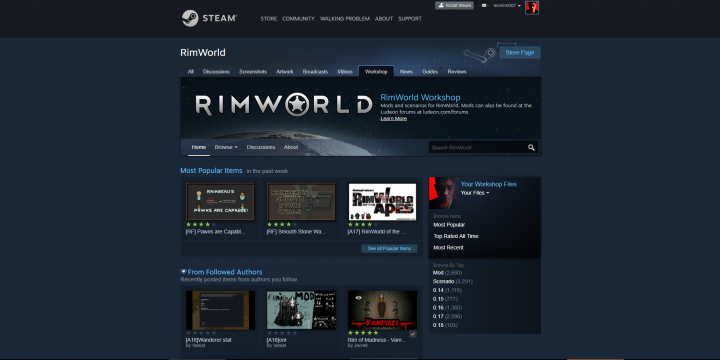This screenshot has height=360, width=720.
Task: Click the See all Popular Items button
Action: pyautogui.click(x=389, y=248)
